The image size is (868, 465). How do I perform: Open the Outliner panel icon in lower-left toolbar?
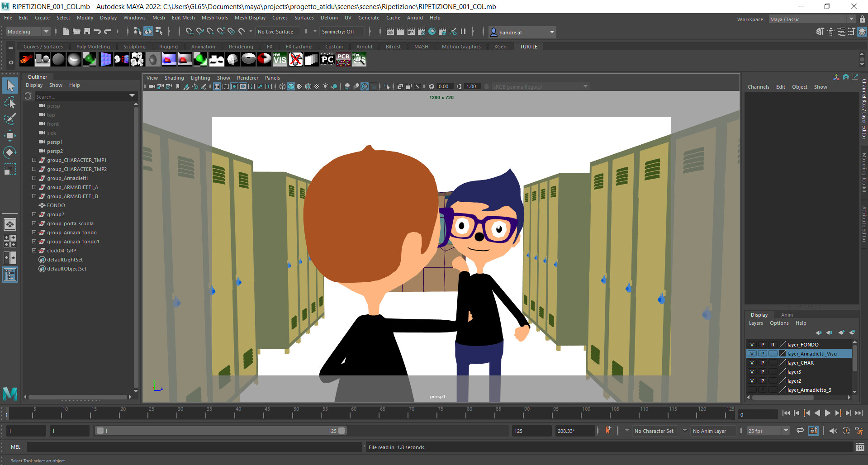9,275
